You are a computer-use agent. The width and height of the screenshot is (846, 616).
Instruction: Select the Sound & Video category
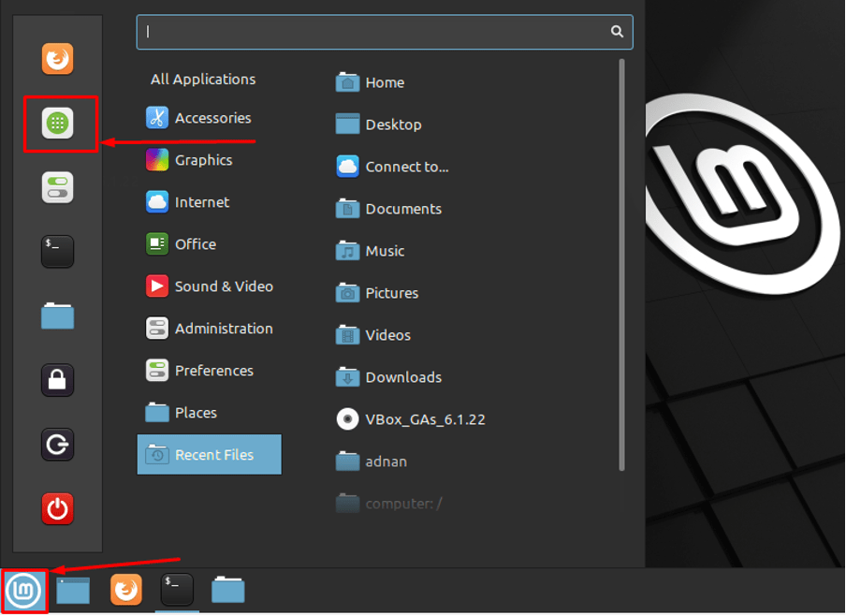click(x=224, y=286)
